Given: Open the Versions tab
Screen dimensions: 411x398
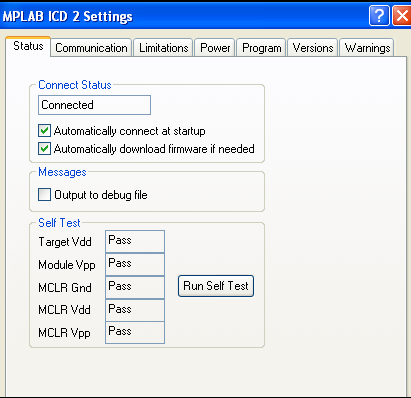Looking at the screenshot, I should pos(313,48).
